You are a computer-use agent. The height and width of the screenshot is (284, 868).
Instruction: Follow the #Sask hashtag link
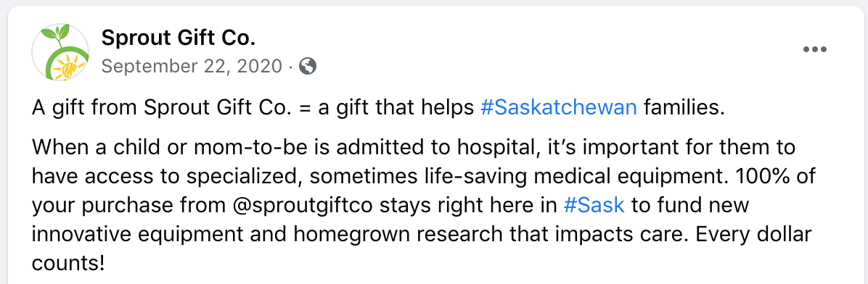click(594, 206)
